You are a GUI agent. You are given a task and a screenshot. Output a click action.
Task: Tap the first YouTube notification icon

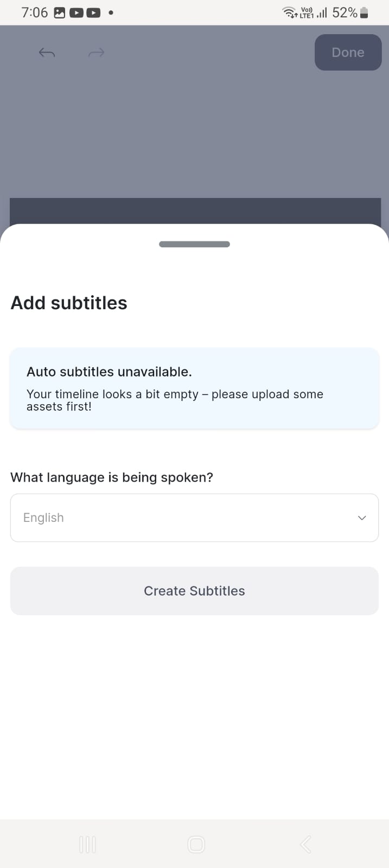(x=76, y=12)
